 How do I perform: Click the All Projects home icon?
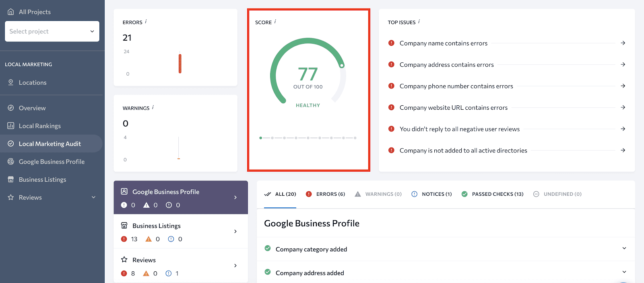pos(11,12)
